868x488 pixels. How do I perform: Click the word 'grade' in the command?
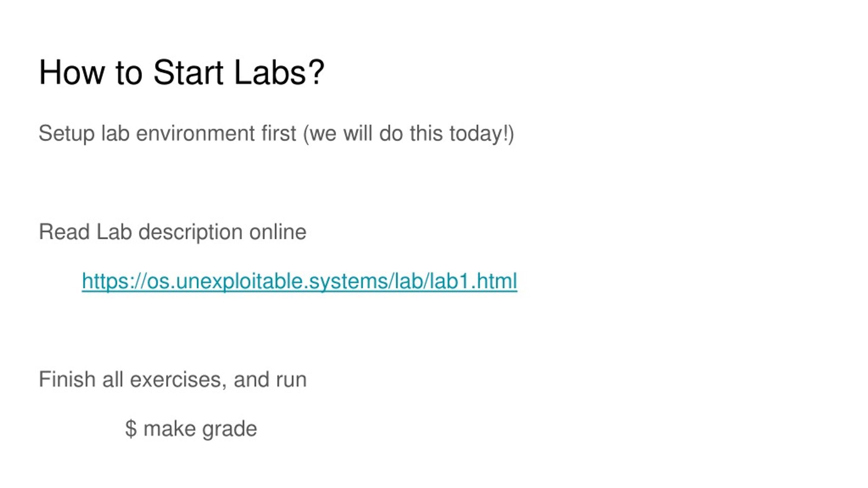click(x=230, y=429)
